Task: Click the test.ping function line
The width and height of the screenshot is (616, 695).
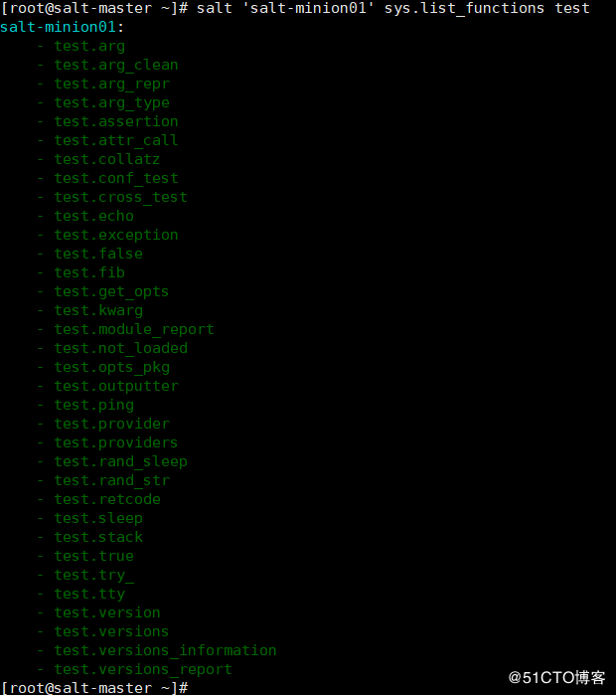Action: coord(93,405)
